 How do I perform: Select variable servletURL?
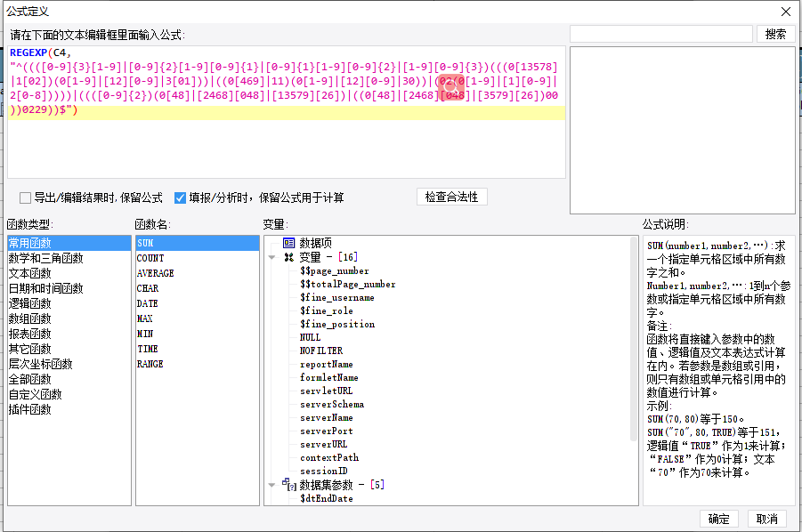point(327,391)
